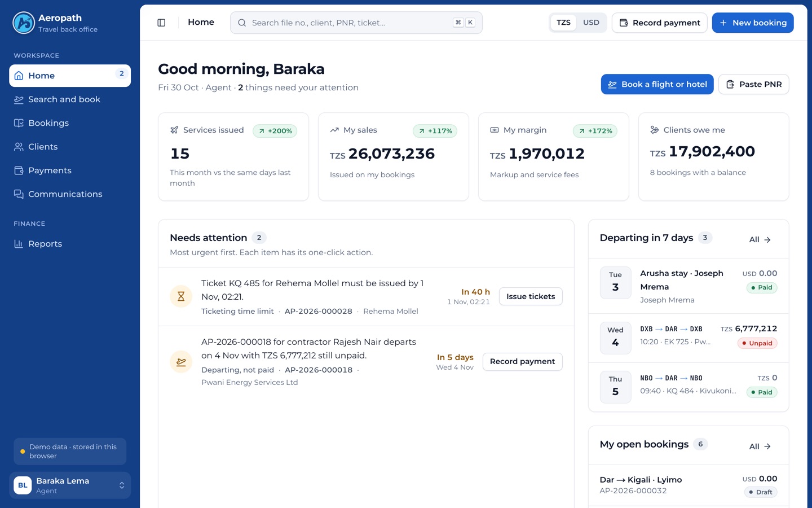Click the Demo data notice
812x508 pixels.
(x=70, y=452)
